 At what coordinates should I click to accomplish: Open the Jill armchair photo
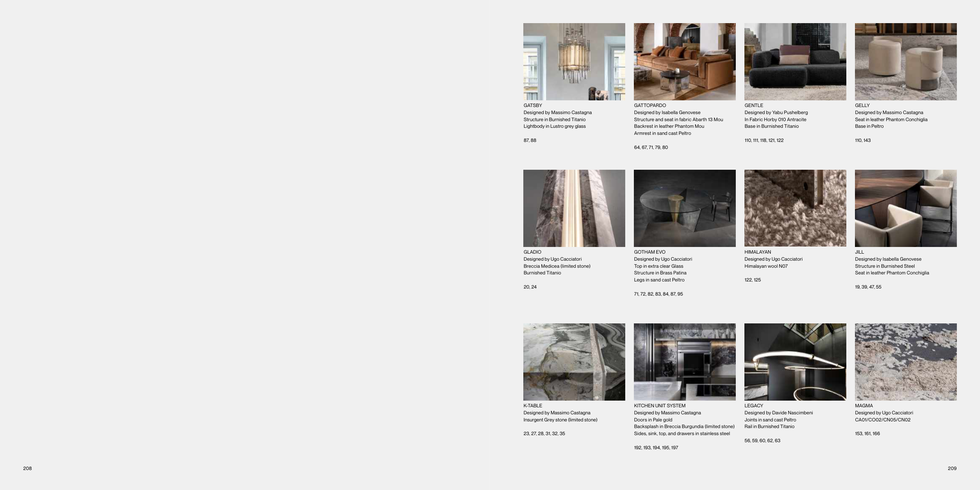point(906,208)
